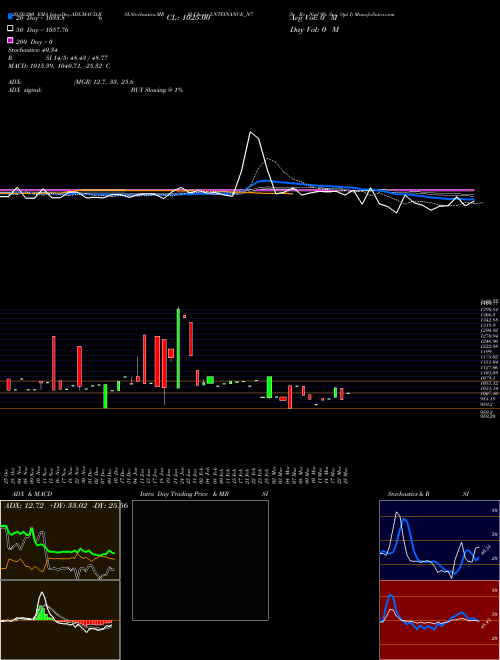Click the blue 20 Day legend square

point(11,16)
